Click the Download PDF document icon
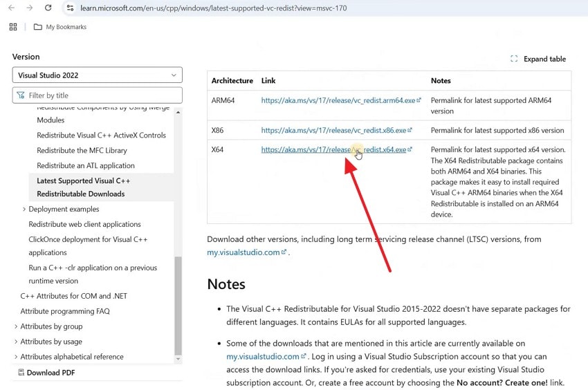Image resolution: width=588 pixels, height=390 pixels. click(x=21, y=373)
